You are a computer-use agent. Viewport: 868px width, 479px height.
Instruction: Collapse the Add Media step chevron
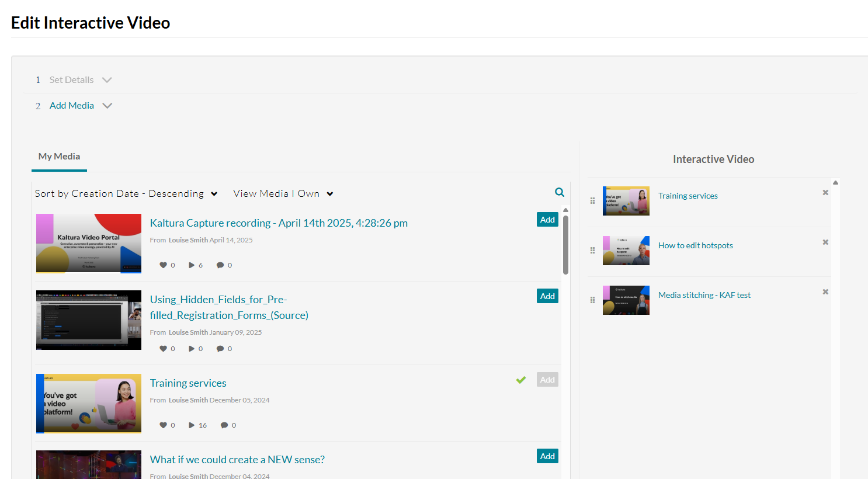tap(107, 106)
